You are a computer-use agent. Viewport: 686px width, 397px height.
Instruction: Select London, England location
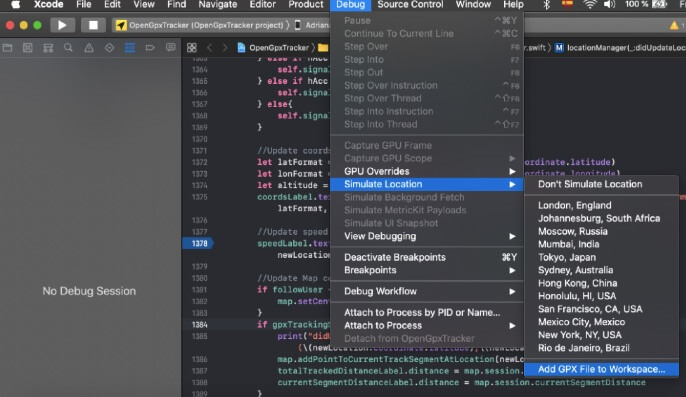click(x=602, y=205)
